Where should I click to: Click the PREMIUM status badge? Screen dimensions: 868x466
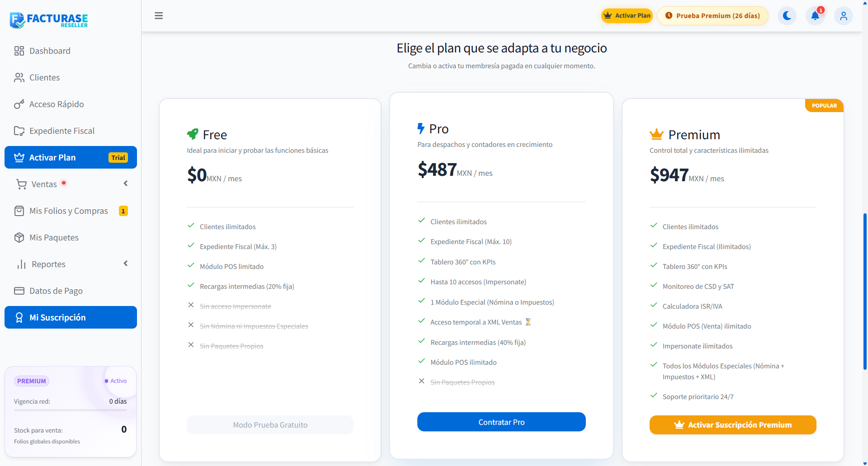pyautogui.click(x=32, y=381)
